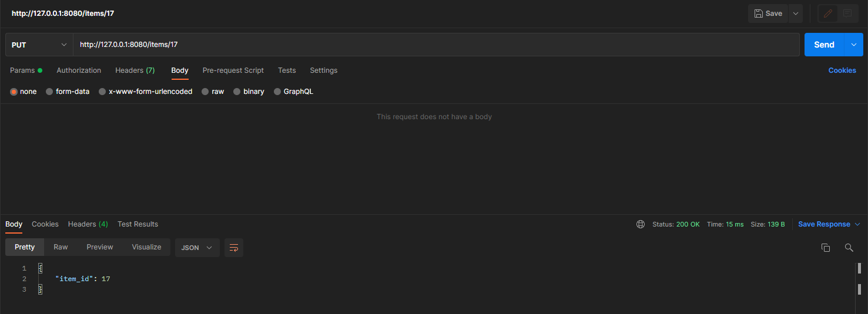Open the comments icon near Save
The height and width of the screenshot is (314, 868).
pos(847,13)
